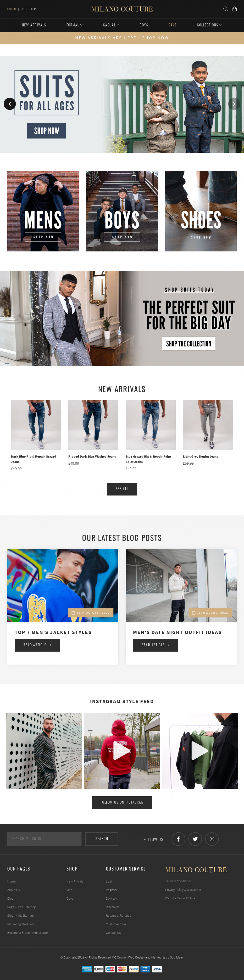
Task: Open the shopping bag cart icon
Action: [x=234, y=9]
